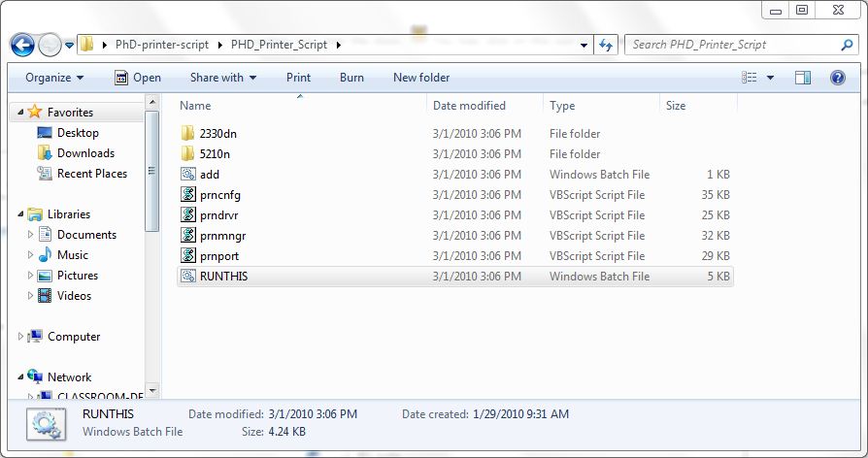868x458 pixels.
Task: Click the RUNTHIS file name in list
Action: coord(223,276)
